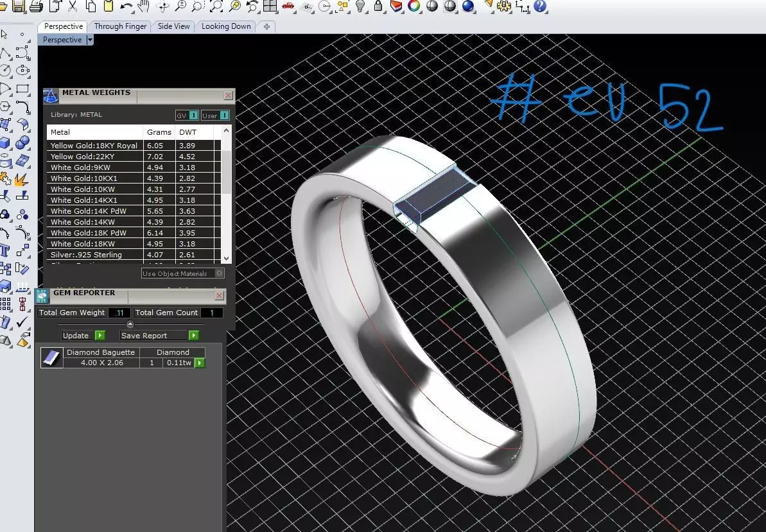Screen dimensions: 766x532
Task: Select the Pan hand tool
Action: click(x=144, y=6)
